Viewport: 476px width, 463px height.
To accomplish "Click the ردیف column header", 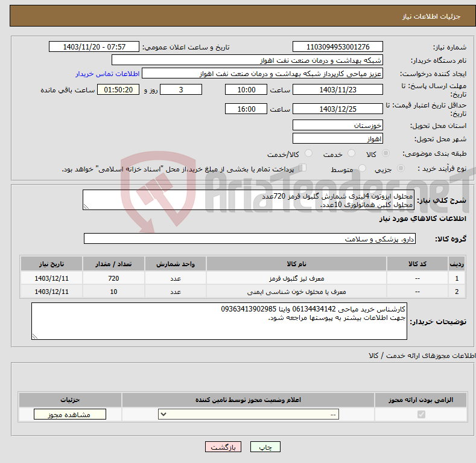I will pos(457,264).
